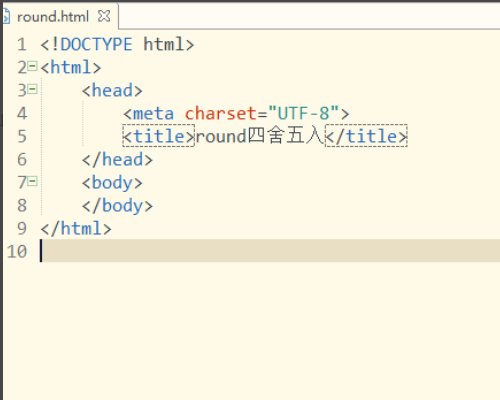Click the opening body tag on line 7
This screenshot has height=400, width=500.
pyautogui.click(x=112, y=183)
